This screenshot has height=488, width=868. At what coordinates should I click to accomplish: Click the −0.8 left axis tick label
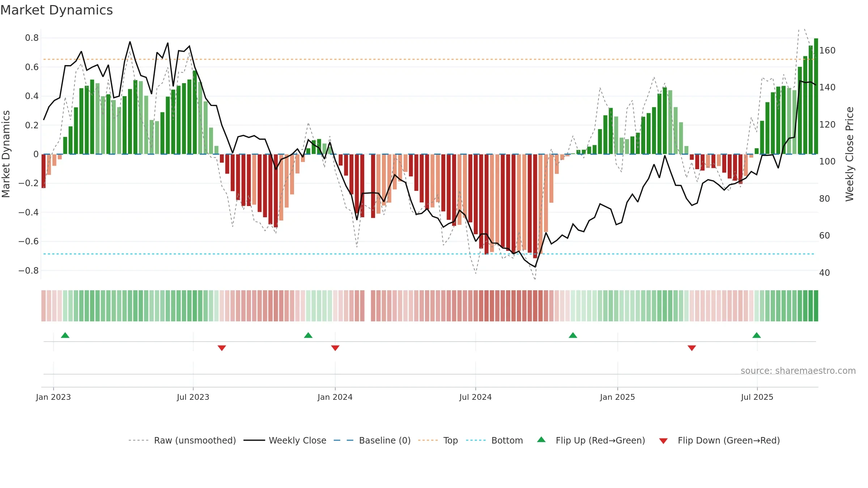[x=29, y=270]
